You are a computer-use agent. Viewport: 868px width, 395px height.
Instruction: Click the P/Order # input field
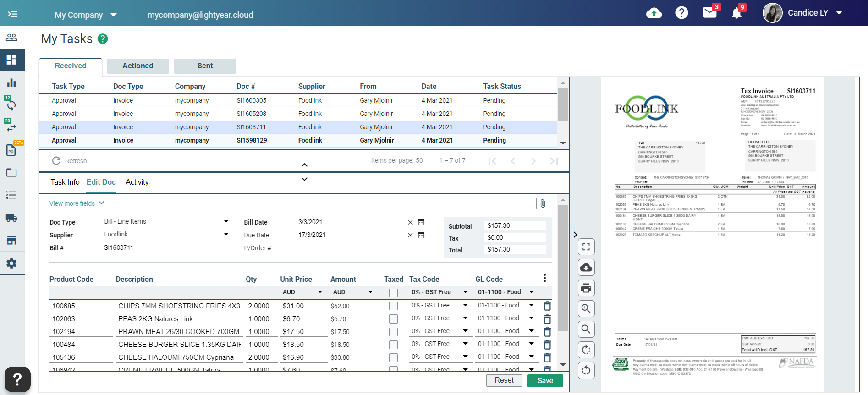(x=361, y=248)
